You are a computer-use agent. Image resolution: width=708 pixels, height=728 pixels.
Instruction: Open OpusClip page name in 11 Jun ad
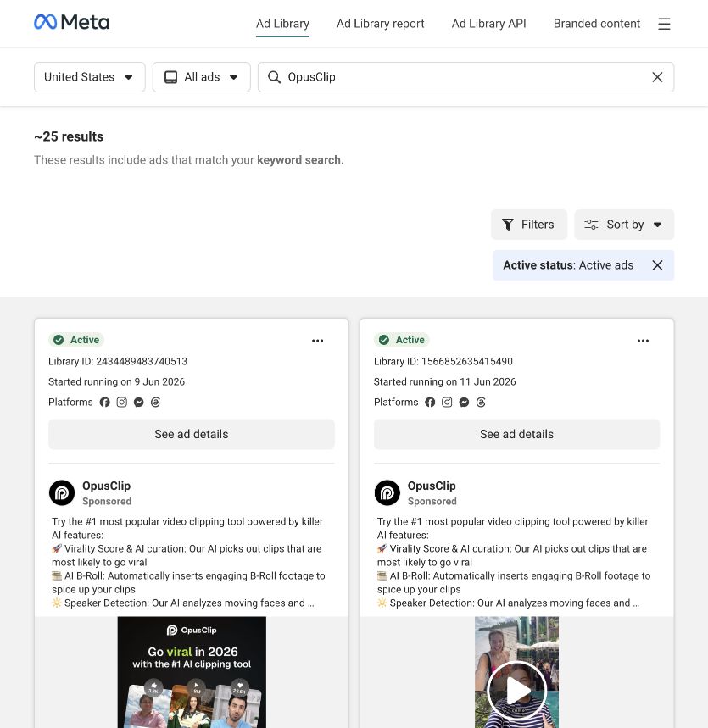click(x=432, y=486)
